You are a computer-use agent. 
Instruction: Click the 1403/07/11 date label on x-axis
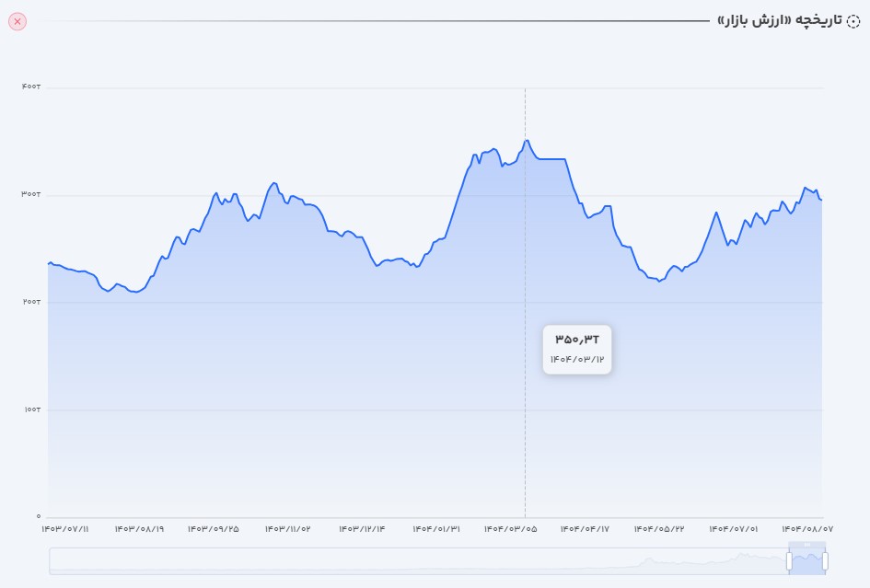click(x=65, y=529)
